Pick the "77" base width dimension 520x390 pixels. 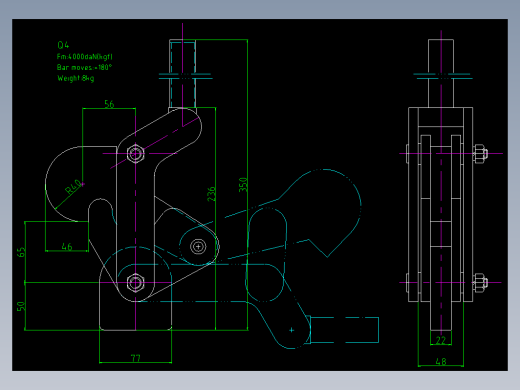pyautogui.click(x=136, y=358)
